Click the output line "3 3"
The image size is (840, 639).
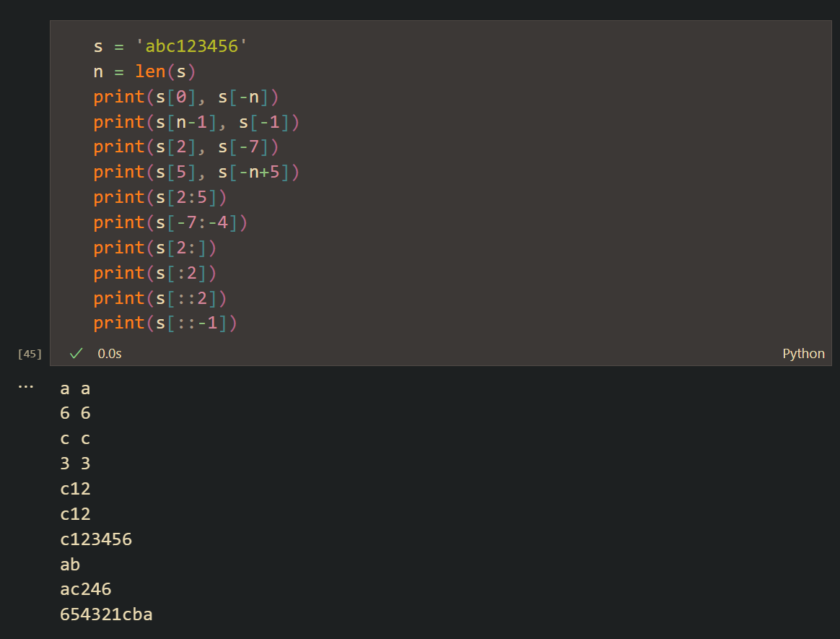coord(75,464)
